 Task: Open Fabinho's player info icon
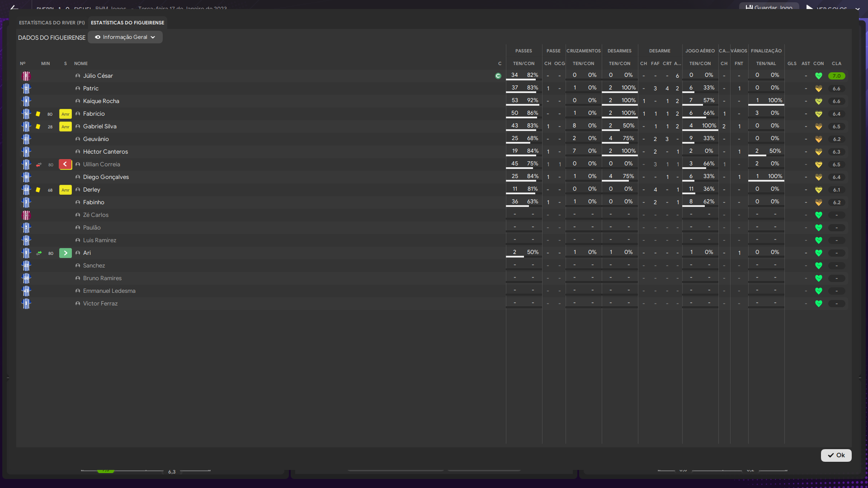[78, 202]
